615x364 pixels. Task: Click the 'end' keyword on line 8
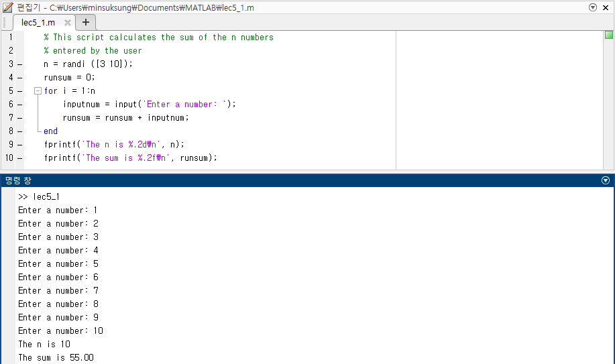(x=50, y=131)
